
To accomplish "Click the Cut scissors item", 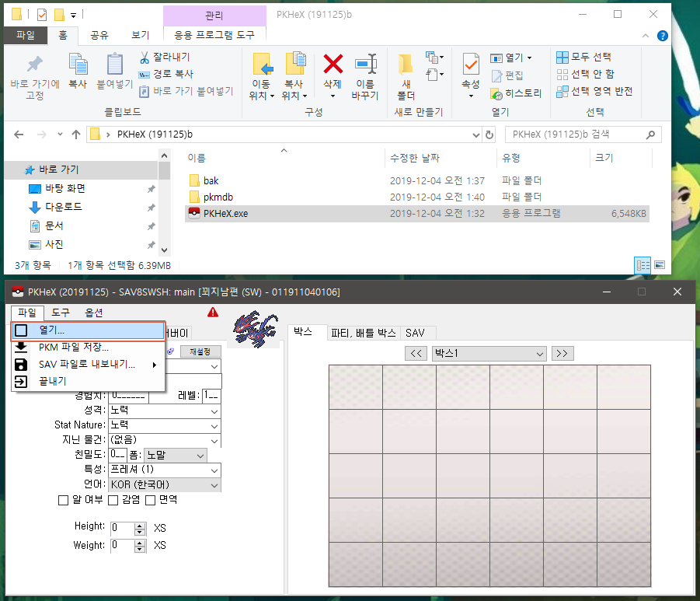I will click(165, 58).
